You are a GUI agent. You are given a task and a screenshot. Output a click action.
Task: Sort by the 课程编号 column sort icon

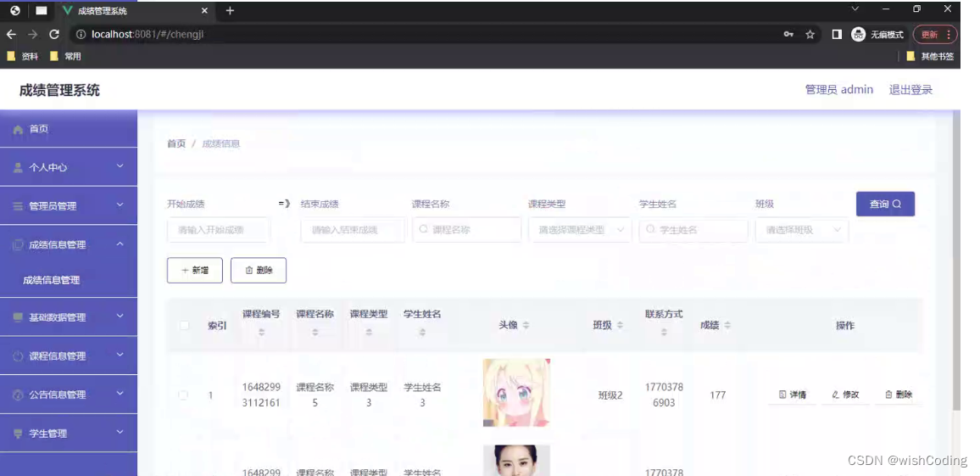click(261, 333)
